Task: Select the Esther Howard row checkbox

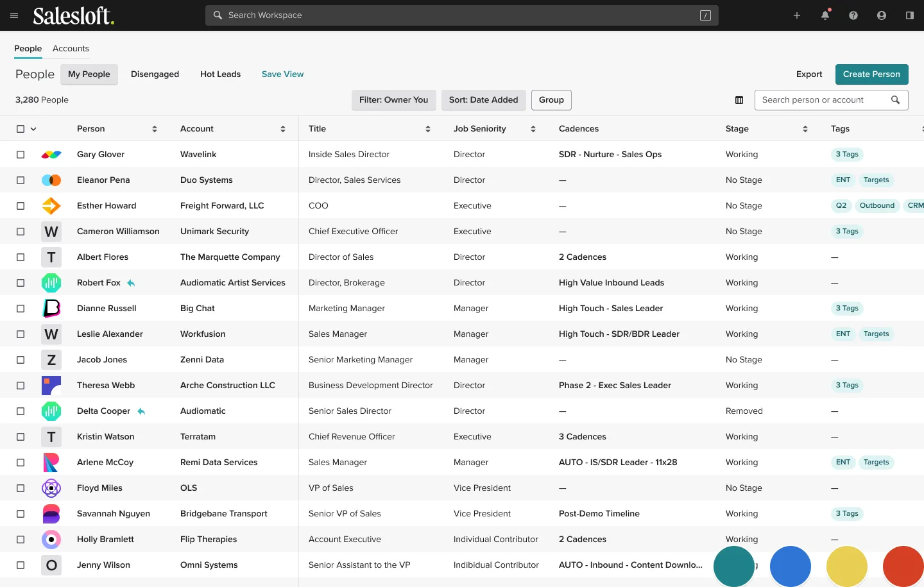Action: coord(21,206)
